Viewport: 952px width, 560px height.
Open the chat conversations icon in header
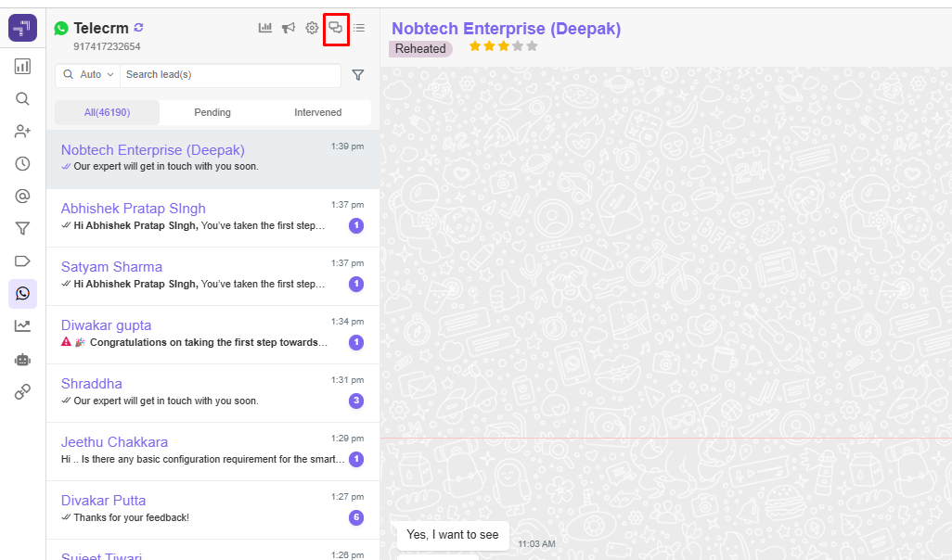(336, 28)
